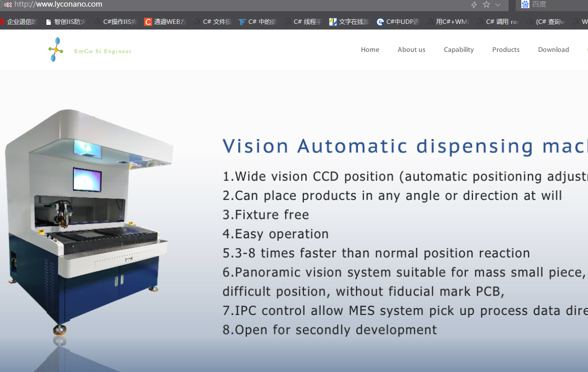The image size is (588, 372).
Task: Open the 'C# 中的委' bookmark
Action: point(258,22)
